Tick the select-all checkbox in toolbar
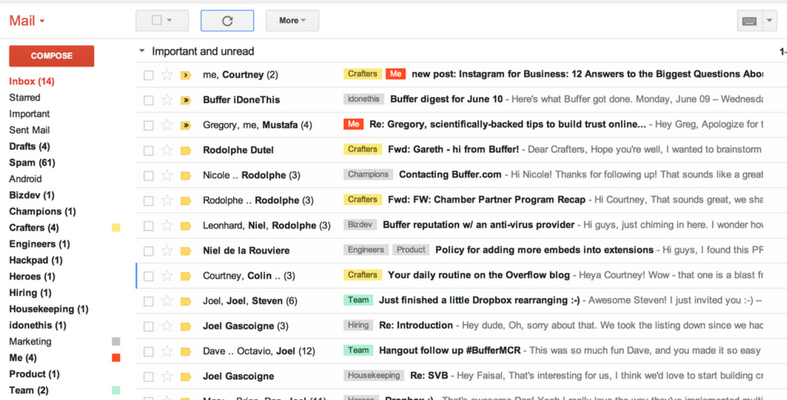The image size is (787, 400). pos(157,20)
